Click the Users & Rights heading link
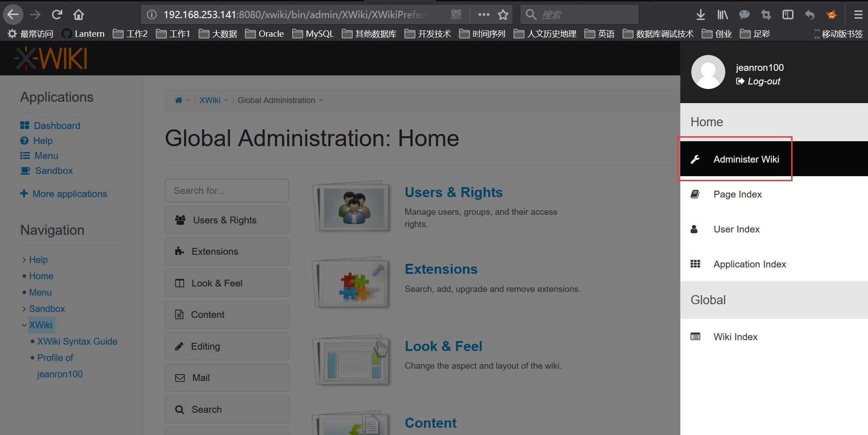 [x=454, y=193]
